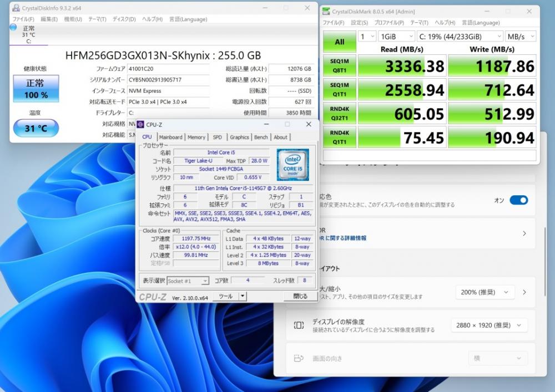Select the blue C: disk status indicator
The height and width of the screenshot is (392, 555).
tap(13, 28)
